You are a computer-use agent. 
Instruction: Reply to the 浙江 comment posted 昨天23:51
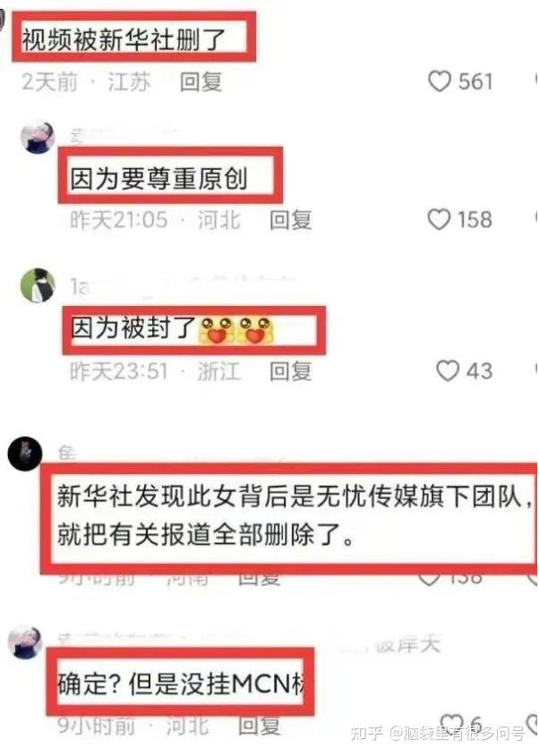tap(290, 371)
